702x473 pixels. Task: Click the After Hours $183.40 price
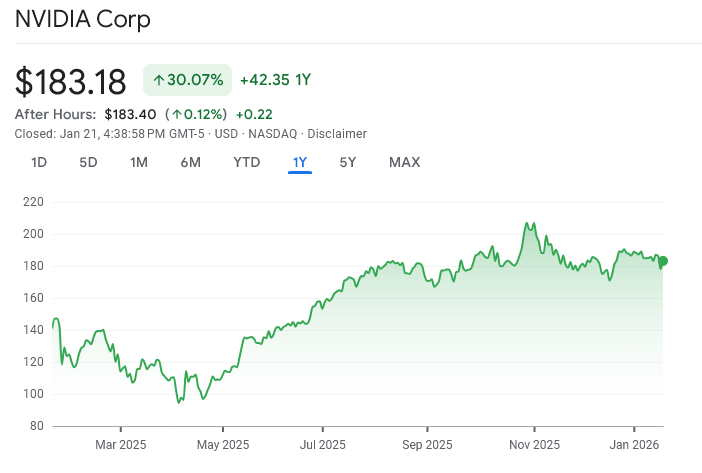[x=130, y=114]
